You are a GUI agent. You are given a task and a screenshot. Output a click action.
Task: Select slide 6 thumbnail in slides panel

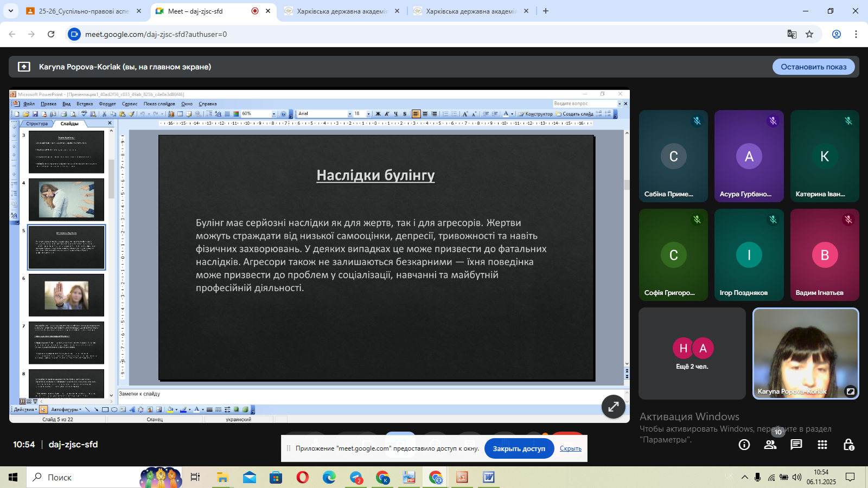click(66, 294)
